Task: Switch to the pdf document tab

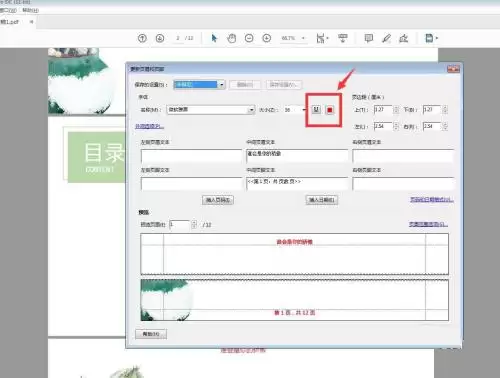Action: tap(10, 22)
